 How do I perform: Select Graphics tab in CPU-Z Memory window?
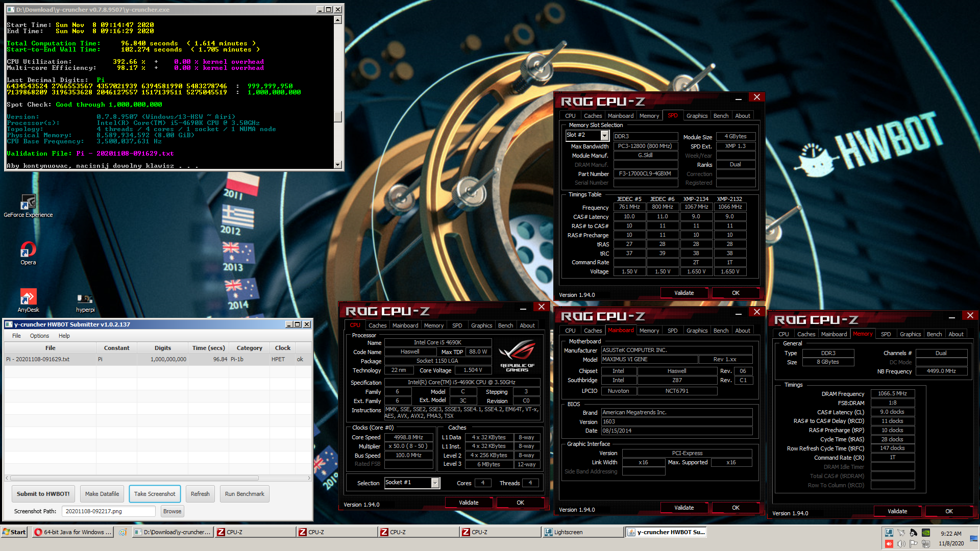(x=910, y=334)
